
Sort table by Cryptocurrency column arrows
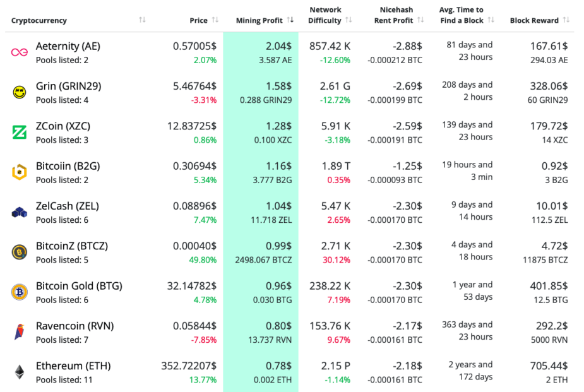pyautogui.click(x=142, y=20)
